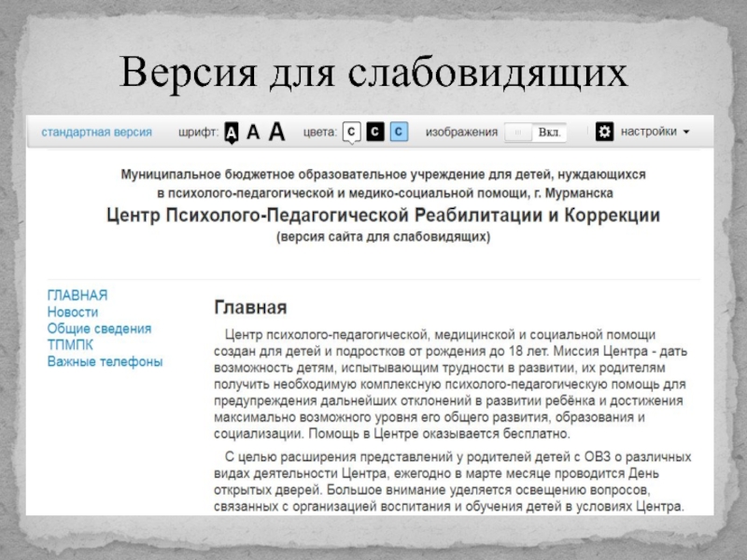Click the paragraph starting «С целью расширения»
This screenshot has width=747, height=560.
(x=453, y=482)
